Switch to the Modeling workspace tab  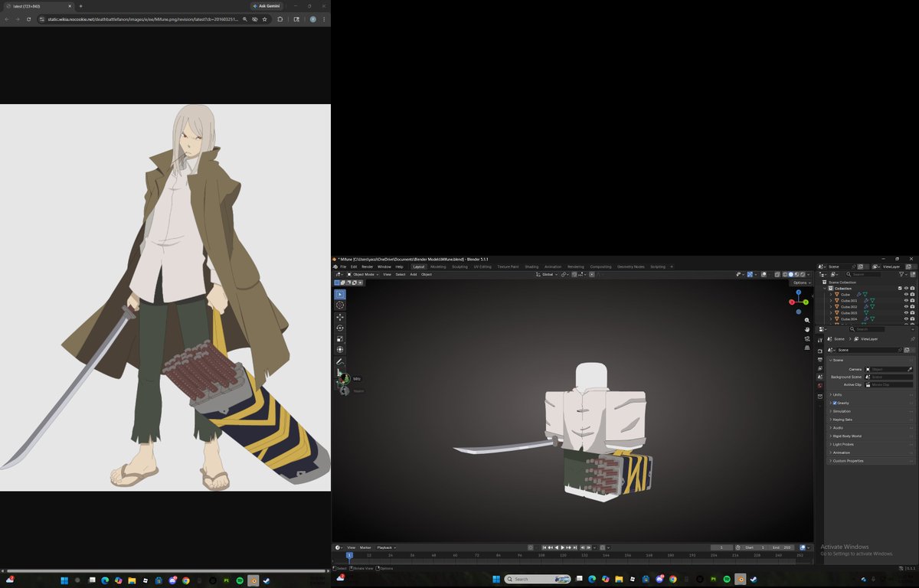click(438, 266)
